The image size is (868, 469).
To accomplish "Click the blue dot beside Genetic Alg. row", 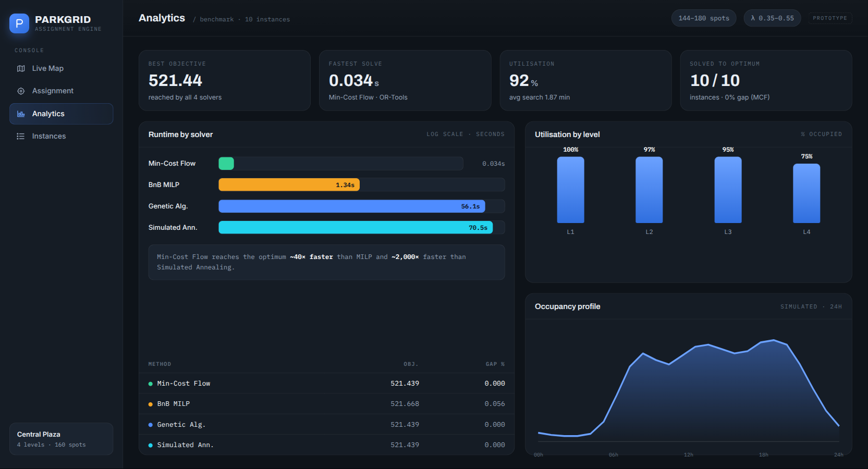I will (x=151, y=425).
